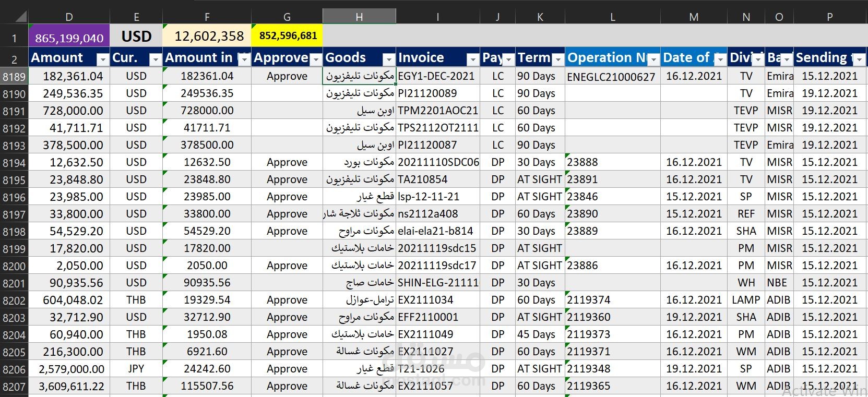Open the Amount in USD filter dropdown
This screenshot has height=397, width=868.
(244, 59)
